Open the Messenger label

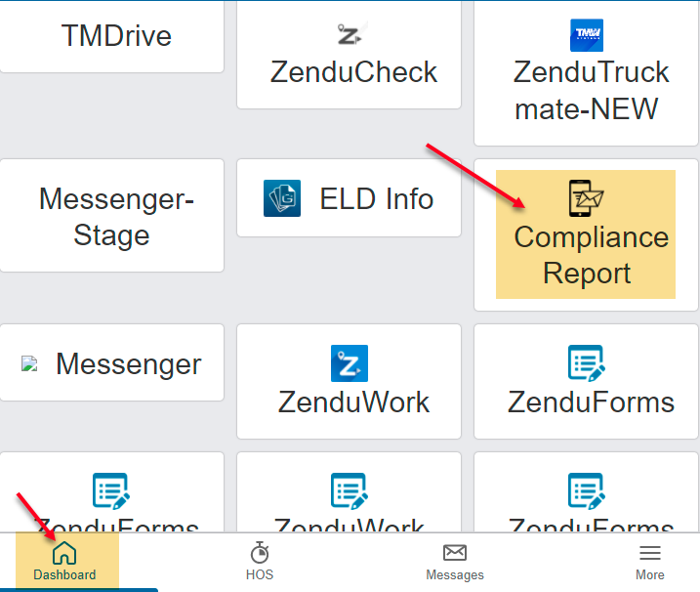(129, 364)
